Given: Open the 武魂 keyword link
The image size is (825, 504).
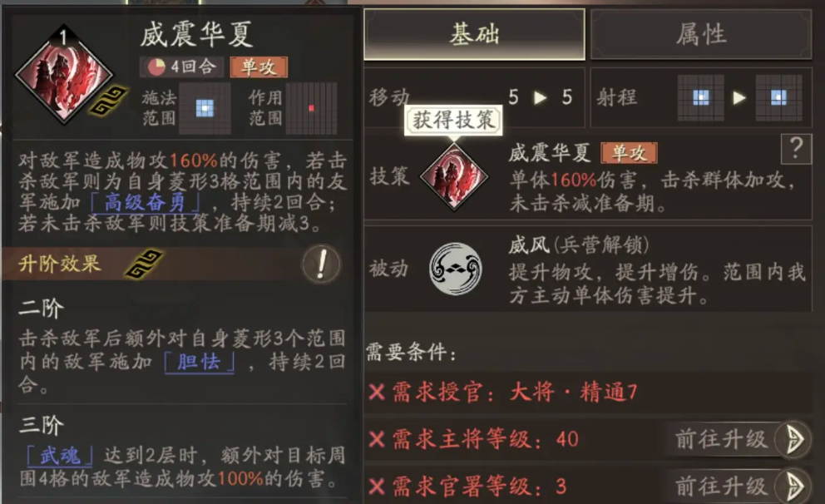Looking at the screenshot, I should (61, 456).
